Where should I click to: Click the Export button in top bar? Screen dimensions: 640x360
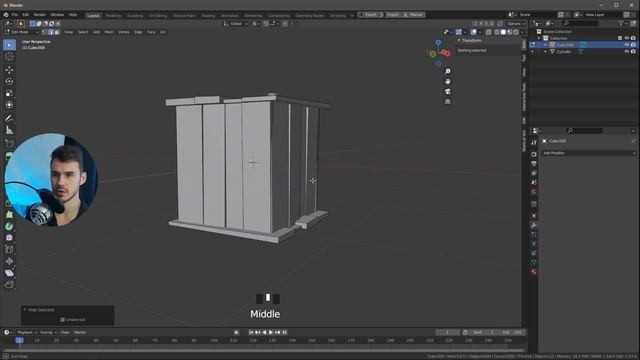point(370,15)
